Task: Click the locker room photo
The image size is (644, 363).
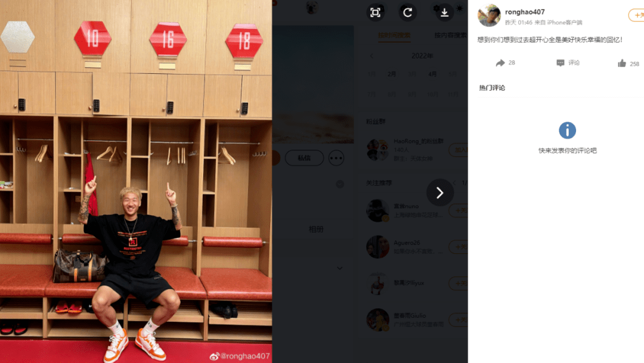Action: pos(136,181)
